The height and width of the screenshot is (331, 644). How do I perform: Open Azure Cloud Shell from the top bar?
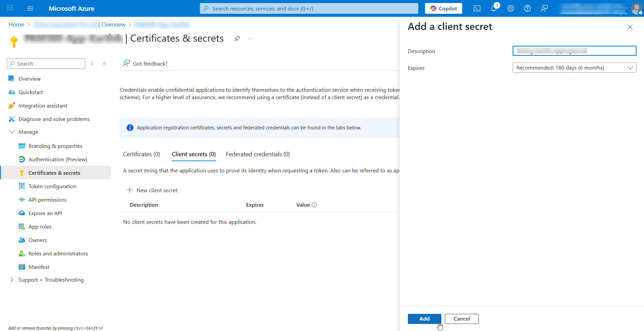tap(477, 8)
